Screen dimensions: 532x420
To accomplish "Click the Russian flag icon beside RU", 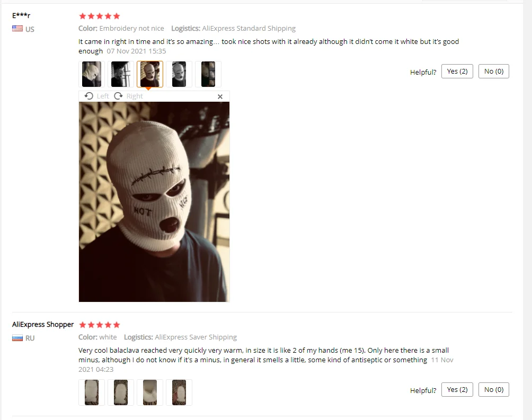I will pos(17,338).
